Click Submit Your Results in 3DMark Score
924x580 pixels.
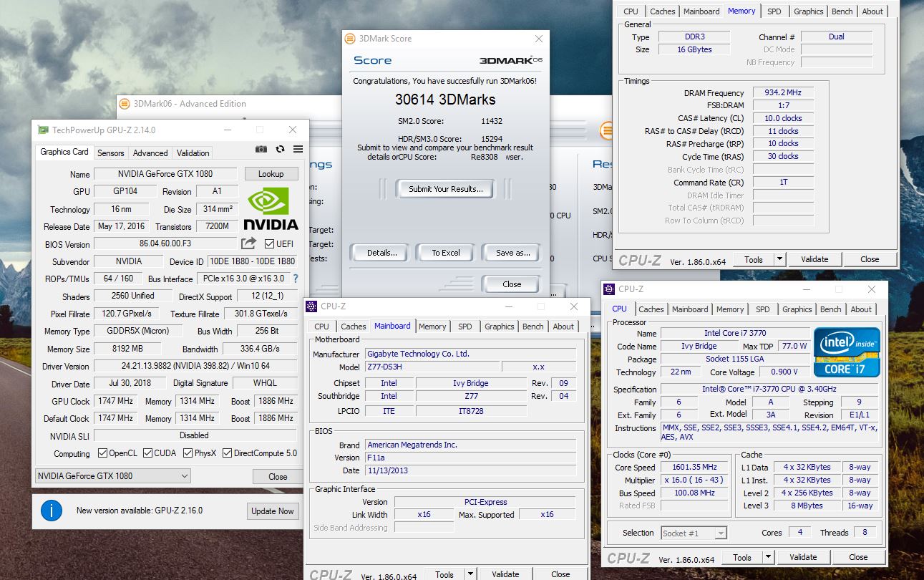click(x=446, y=189)
